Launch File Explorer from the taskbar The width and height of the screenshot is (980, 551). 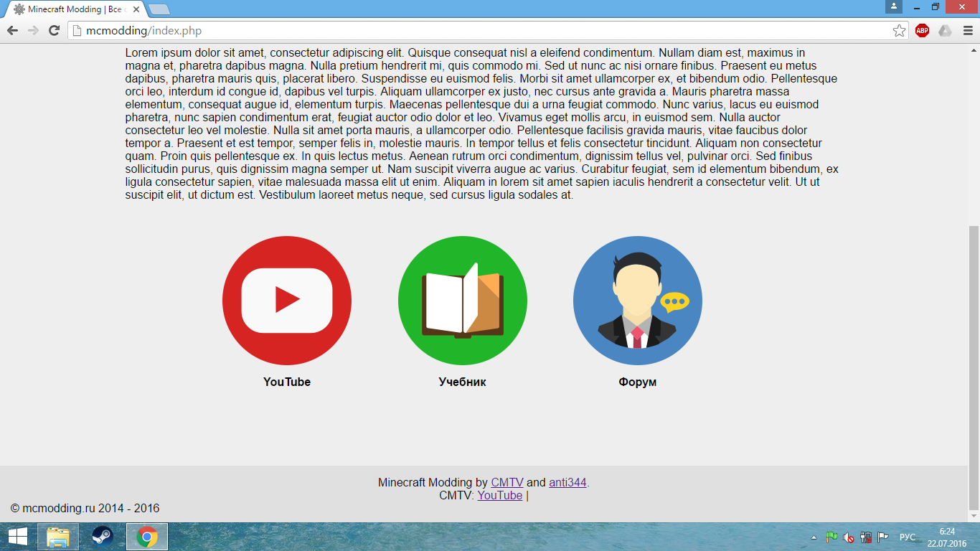pos(59,537)
